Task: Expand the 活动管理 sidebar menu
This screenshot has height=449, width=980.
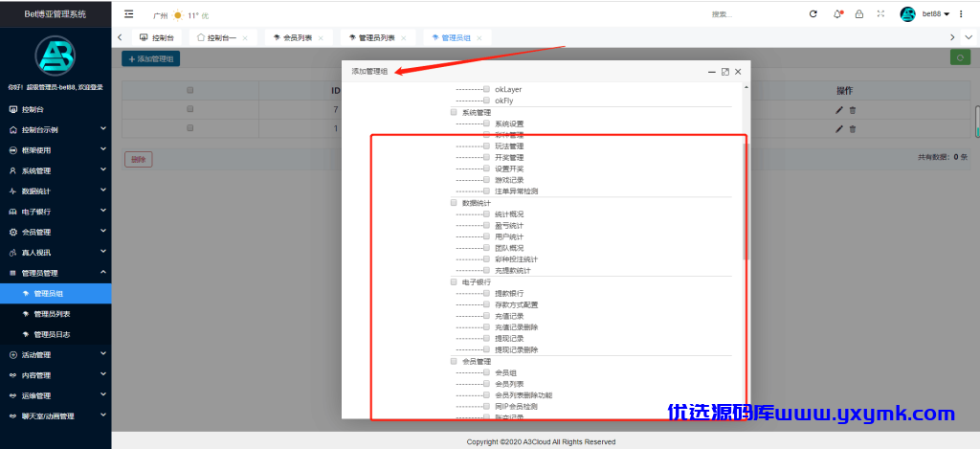Action: click(x=103, y=354)
